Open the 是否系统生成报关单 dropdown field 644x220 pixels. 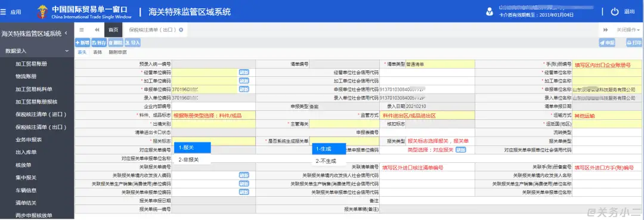tap(344, 141)
